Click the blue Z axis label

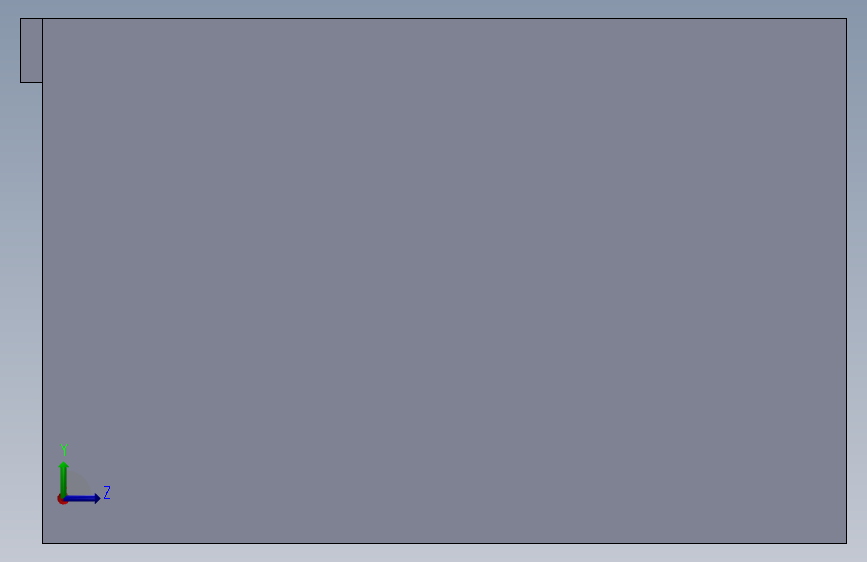pos(107,492)
